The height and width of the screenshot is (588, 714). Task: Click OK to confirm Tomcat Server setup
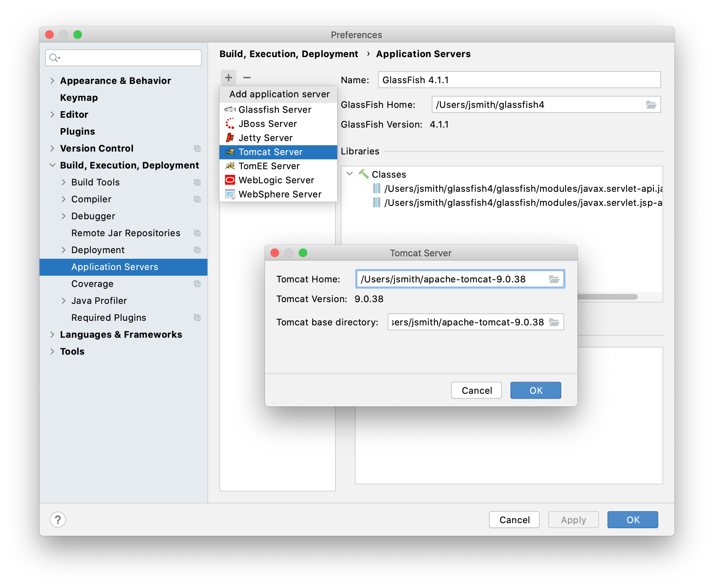pos(534,390)
